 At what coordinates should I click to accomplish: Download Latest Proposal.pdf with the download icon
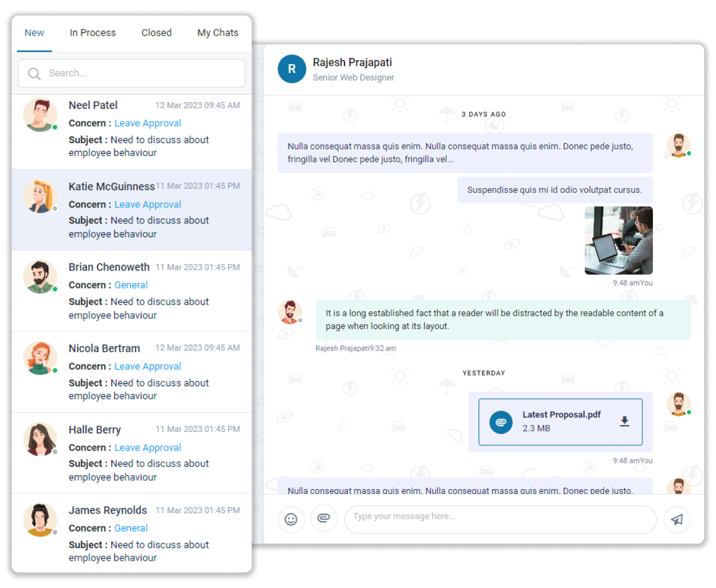[624, 421]
